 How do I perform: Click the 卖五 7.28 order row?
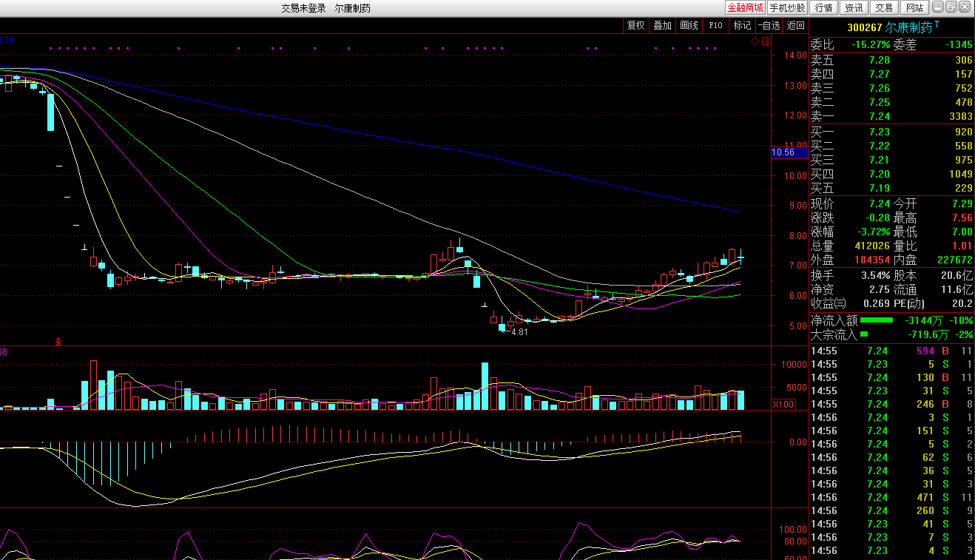(892, 60)
